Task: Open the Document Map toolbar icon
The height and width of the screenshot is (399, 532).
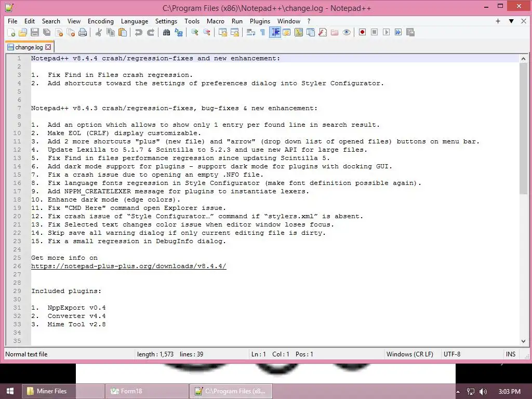Action: pos(299,32)
